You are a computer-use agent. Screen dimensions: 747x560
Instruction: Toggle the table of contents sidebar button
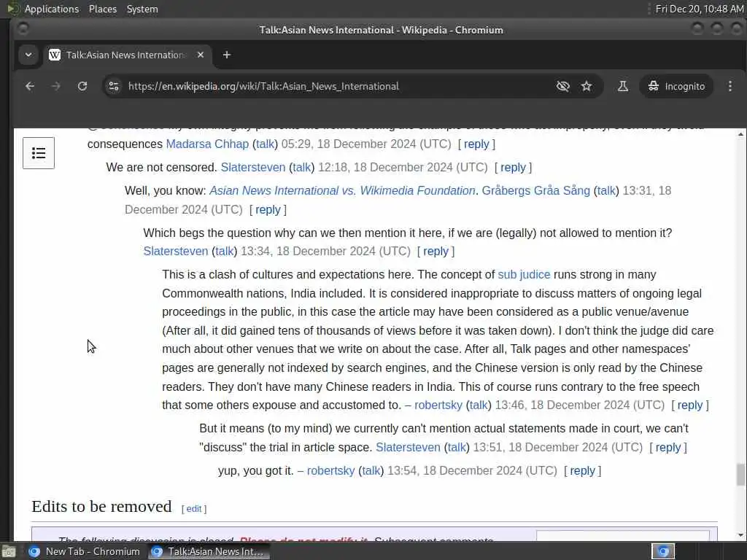(x=39, y=153)
